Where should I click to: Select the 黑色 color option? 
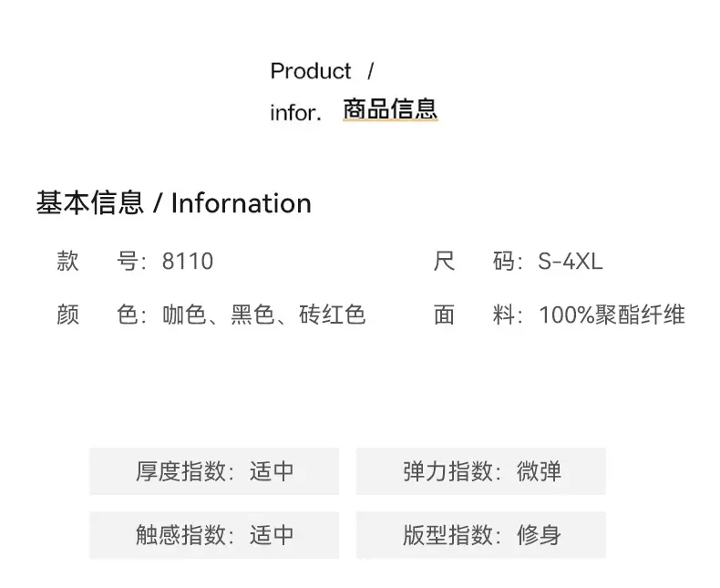click(252, 315)
